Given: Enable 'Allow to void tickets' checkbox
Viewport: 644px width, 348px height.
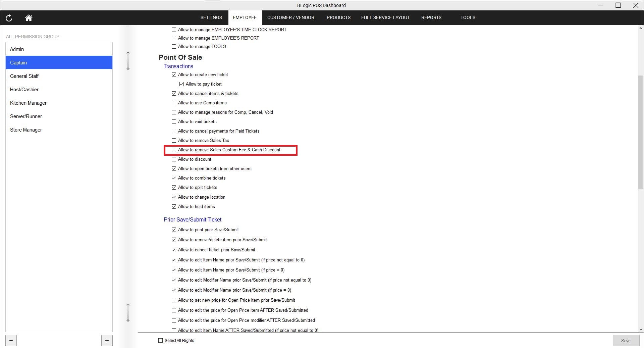Looking at the screenshot, I should click(174, 122).
